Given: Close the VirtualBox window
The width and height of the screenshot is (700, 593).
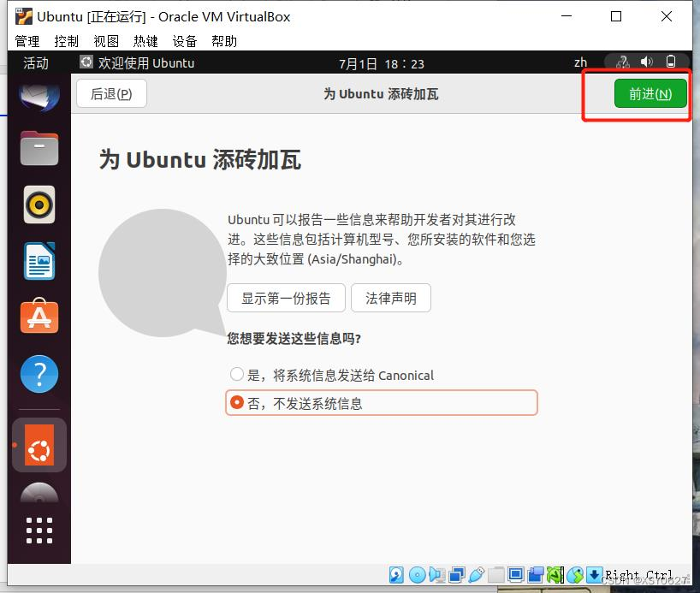Looking at the screenshot, I should pyautogui.click(x=667, y=16).
